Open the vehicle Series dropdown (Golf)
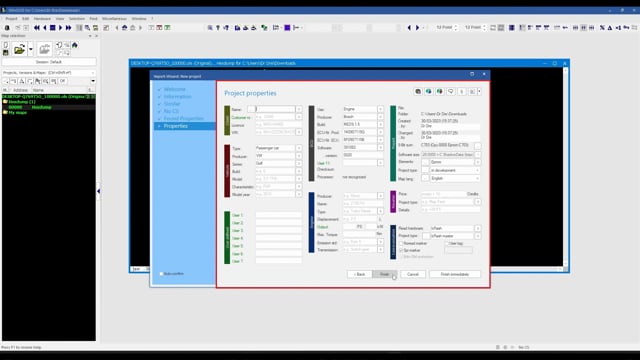 coord(299,164)
